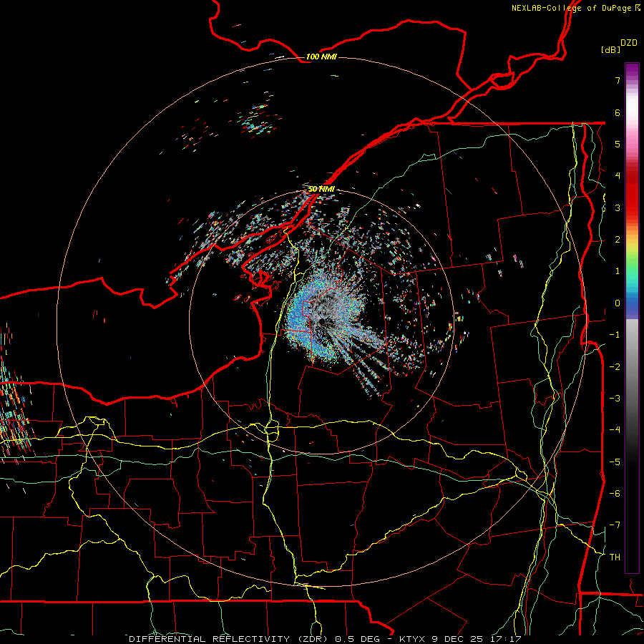Select the 4 dB scale label
The image size is (644, 644).
pyautogui.click(x=618, y=176)
